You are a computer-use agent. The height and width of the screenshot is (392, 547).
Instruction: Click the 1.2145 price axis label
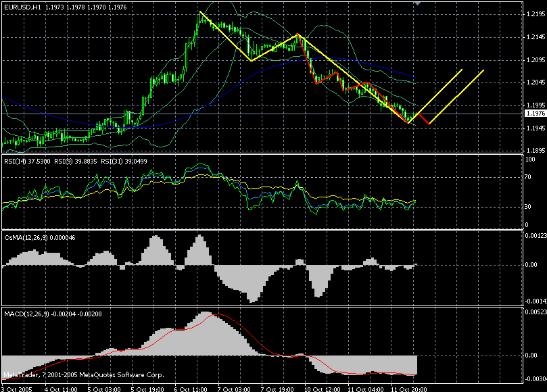coord(536,37)
